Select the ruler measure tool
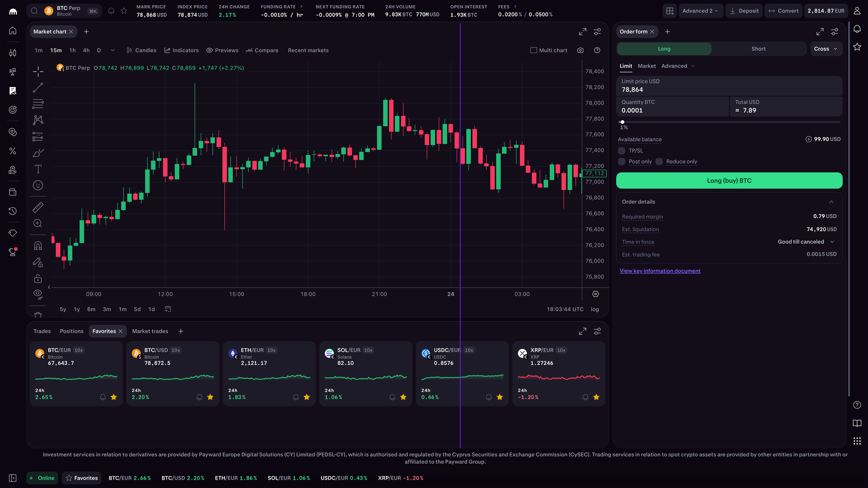This screenshot has height=488, width=868. tap(38, 207)
